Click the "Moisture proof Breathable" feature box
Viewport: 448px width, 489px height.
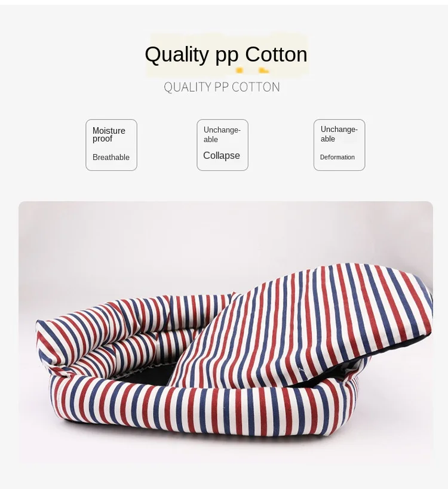(x=111, y=144)
